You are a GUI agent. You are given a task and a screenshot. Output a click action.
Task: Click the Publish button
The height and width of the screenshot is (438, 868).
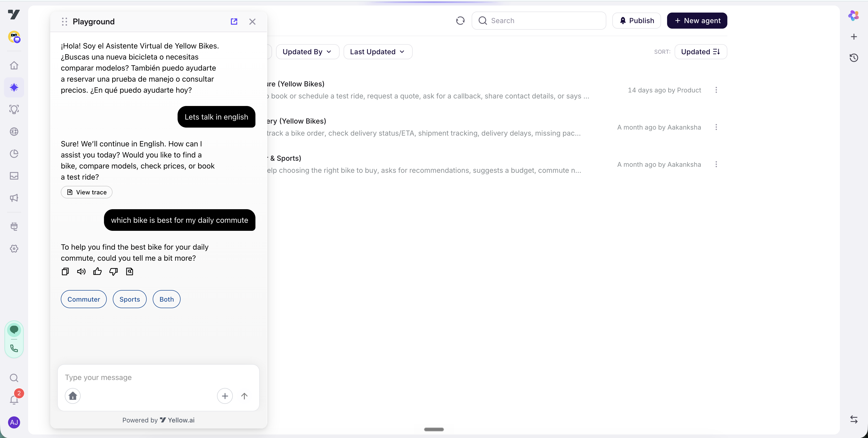[636, 21]
